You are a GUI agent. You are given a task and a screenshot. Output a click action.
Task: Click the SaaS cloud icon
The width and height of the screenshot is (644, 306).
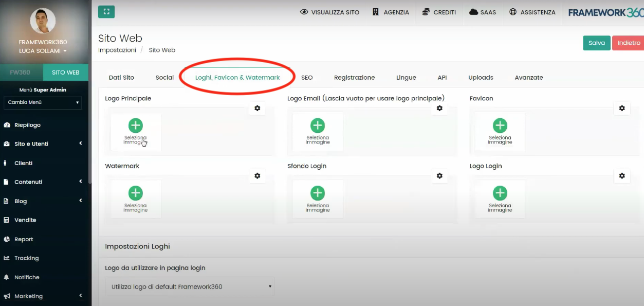click(x=473, y=12)
